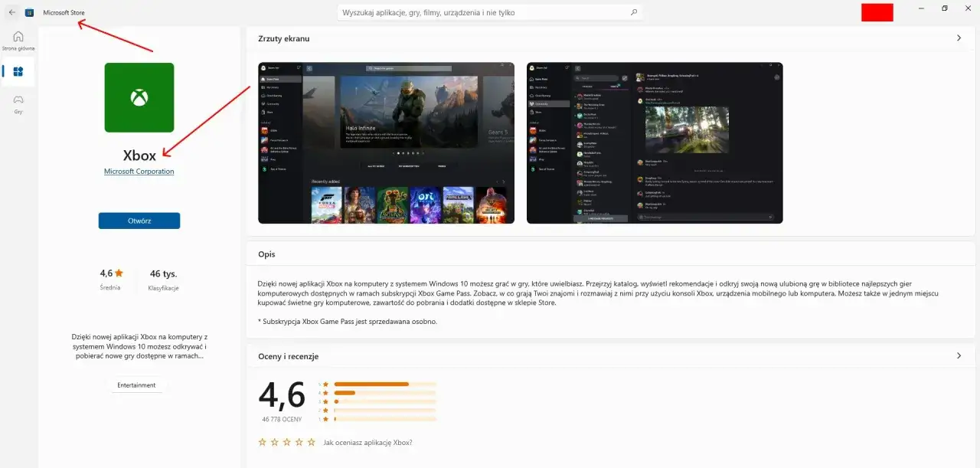
Task: Click the short description under ratings
Action: tap(139, 346)
